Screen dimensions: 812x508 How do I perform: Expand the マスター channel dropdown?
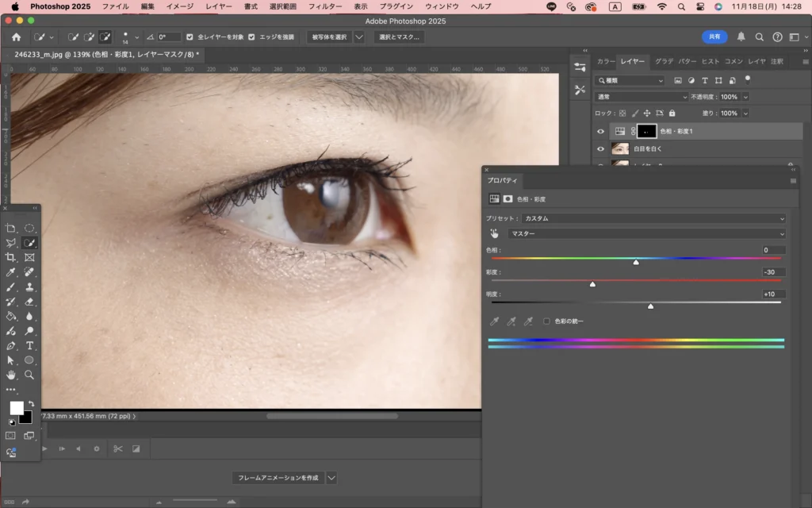(646, 234)
